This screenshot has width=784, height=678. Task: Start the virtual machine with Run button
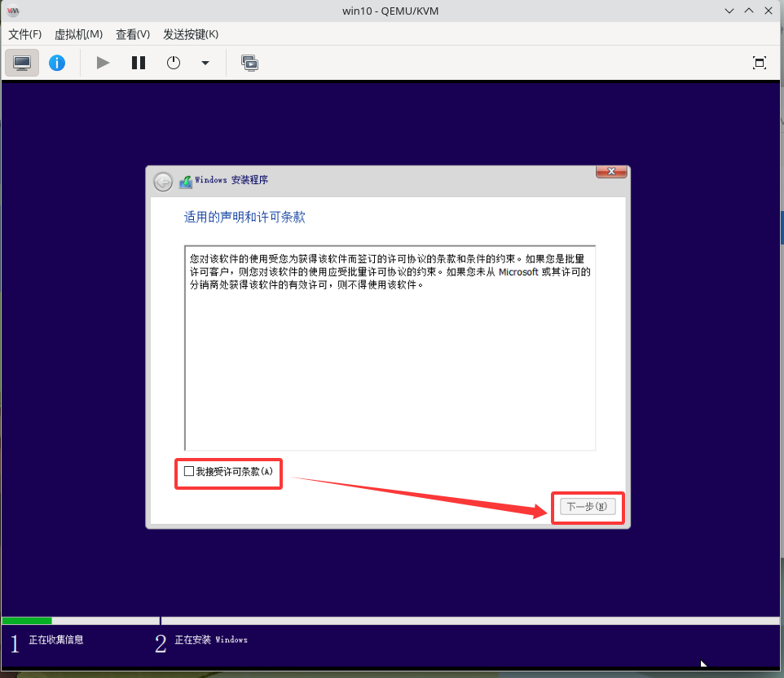[x=103, y=63]
